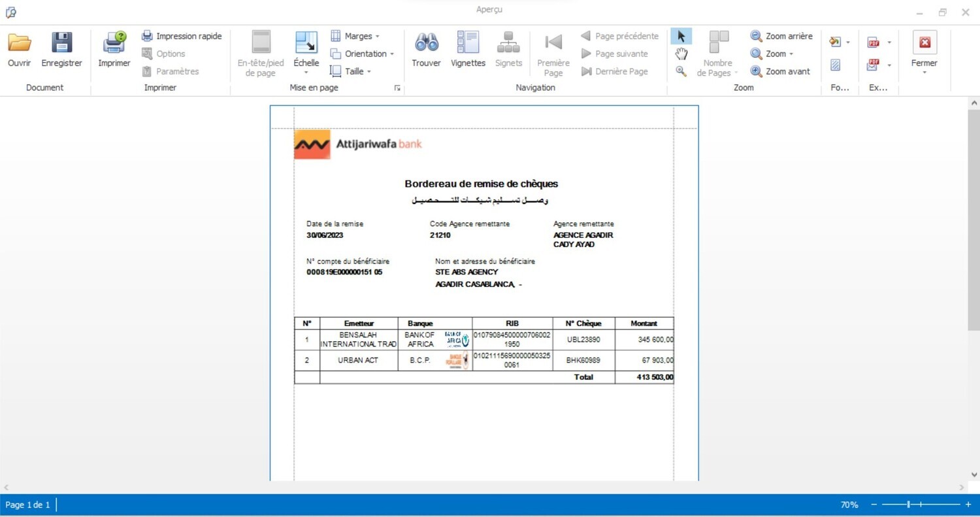980x517 pixels.
Task: Click the vertical scrollbar up arrow
Action: point(973,103)
